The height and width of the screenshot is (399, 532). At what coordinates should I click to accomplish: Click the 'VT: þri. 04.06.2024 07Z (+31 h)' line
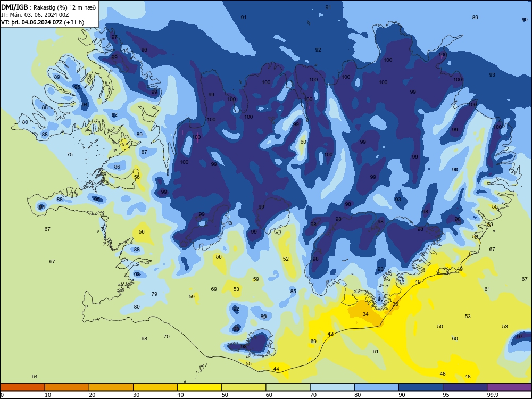pos(43,22)
